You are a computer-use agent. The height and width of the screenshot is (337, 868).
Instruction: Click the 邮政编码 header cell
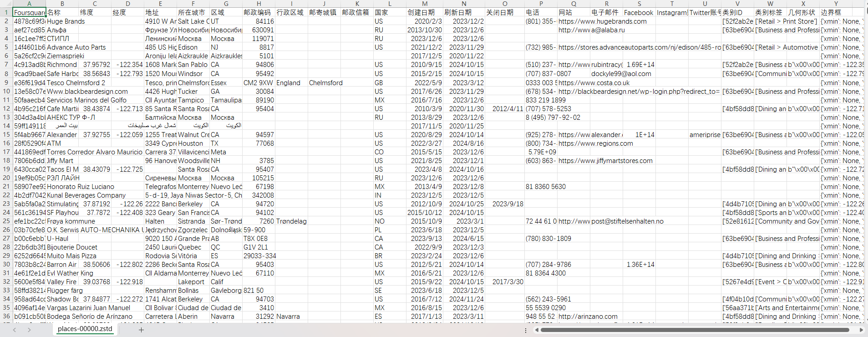(x=259, y=13)
